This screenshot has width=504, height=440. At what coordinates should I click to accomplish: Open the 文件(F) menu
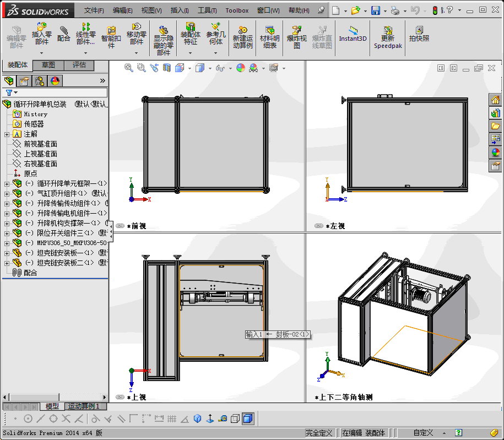94,10
